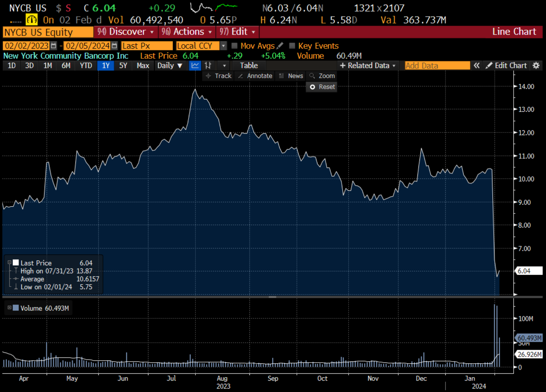The image size is (546, 392).
Task: Open the start date calendar picker icon
Action: 53,46
